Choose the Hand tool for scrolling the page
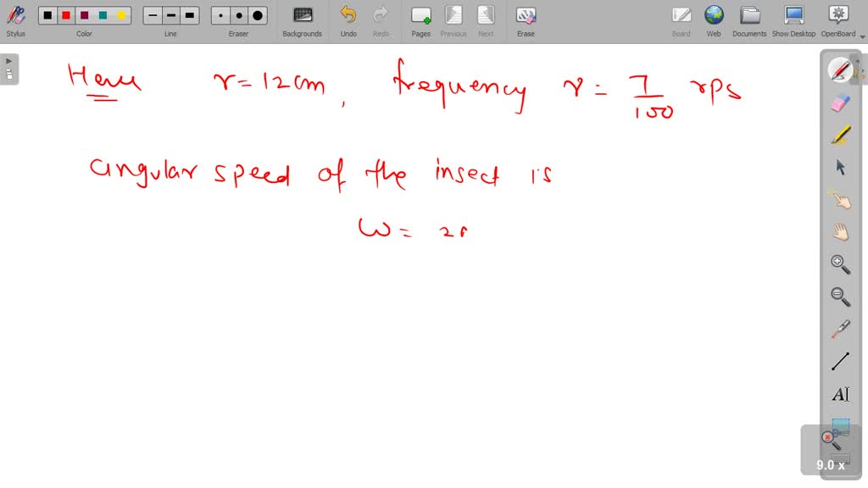Screen dimensions: 868x488 pos(838,232)
